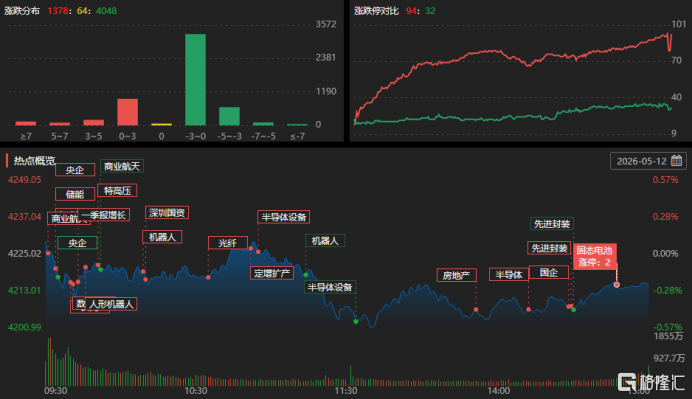Click the ≥7 gain distribution bar
The width and height of the screenshot is (692, 399).
(26, 123)
